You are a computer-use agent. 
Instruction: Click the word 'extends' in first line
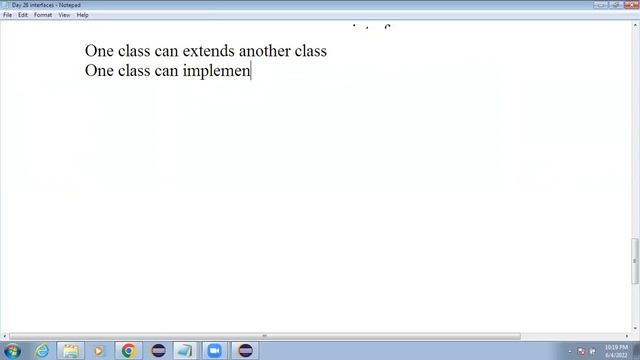point(209,51)
